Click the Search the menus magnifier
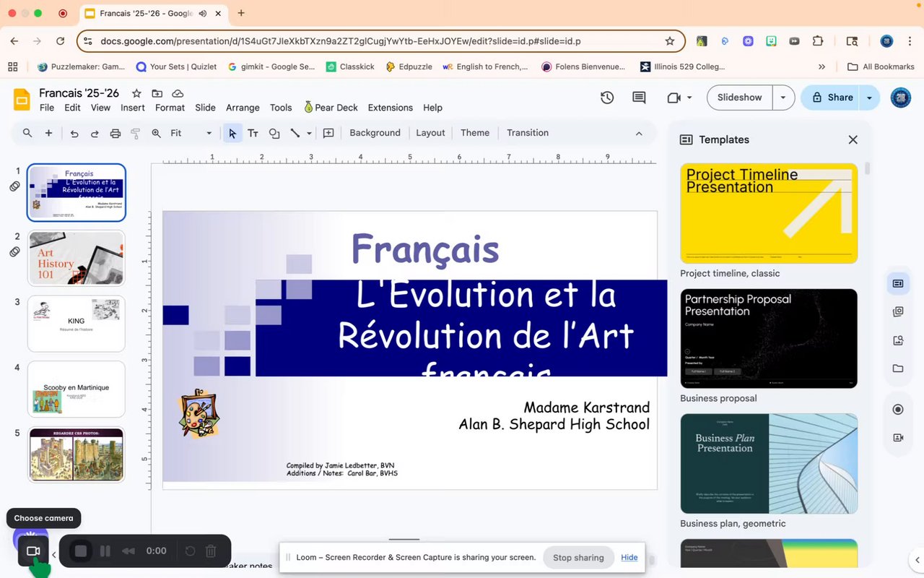The width and height of the screenshot is (924, 578). 27,133
